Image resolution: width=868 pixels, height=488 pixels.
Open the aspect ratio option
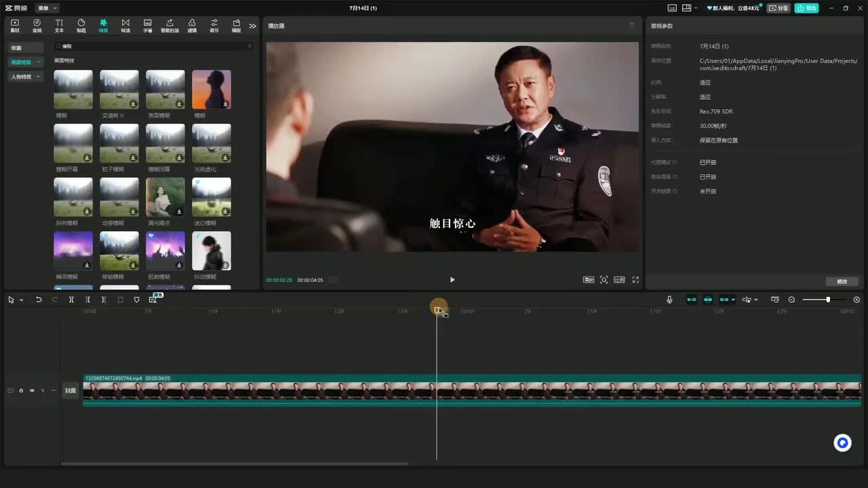(x=619, y=279)
